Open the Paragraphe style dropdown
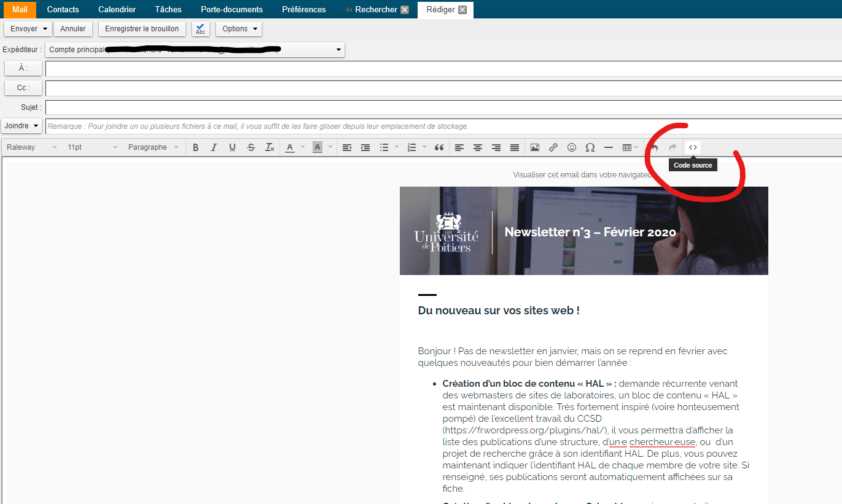The width and height of the screenshot is (842, 504). 153,147
